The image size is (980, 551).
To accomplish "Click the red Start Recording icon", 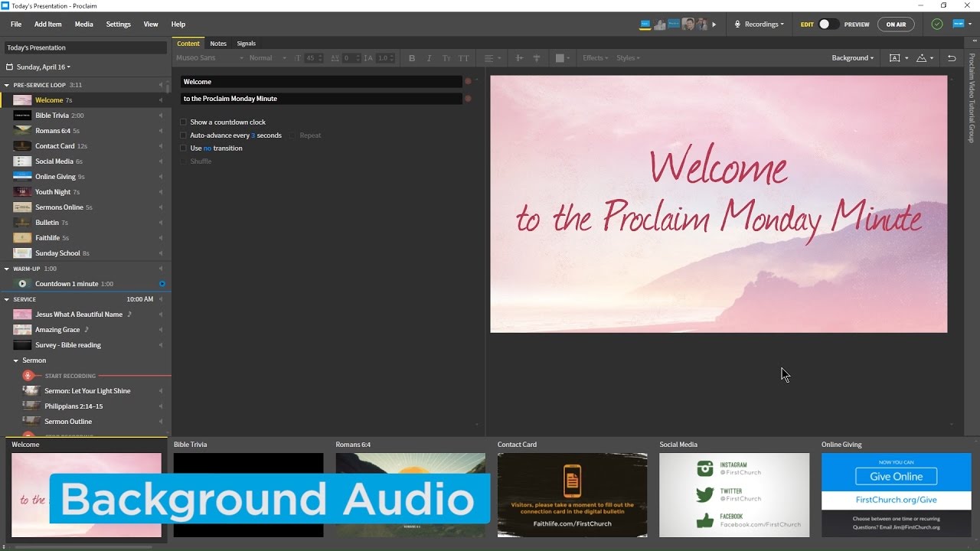I will point(28,376).
